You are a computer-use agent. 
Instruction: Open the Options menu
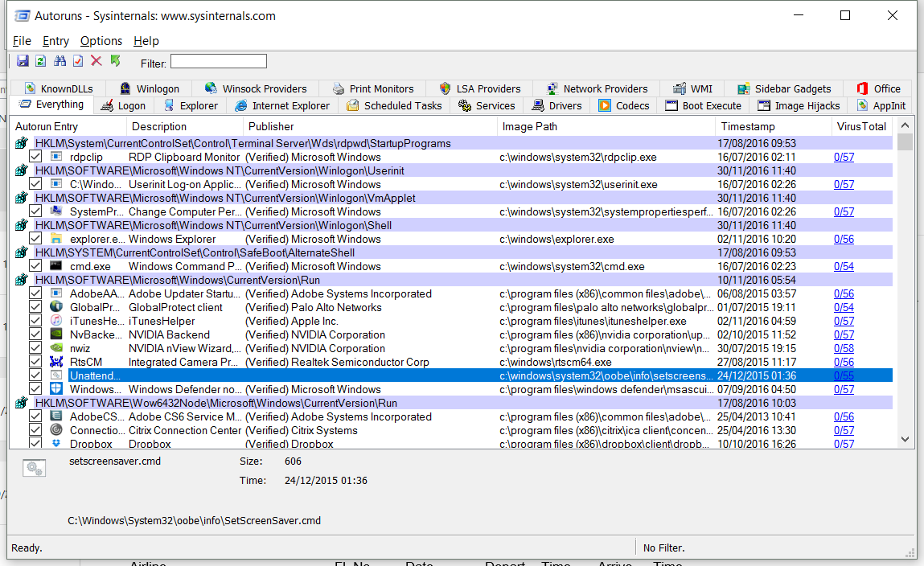click(101, 41)
